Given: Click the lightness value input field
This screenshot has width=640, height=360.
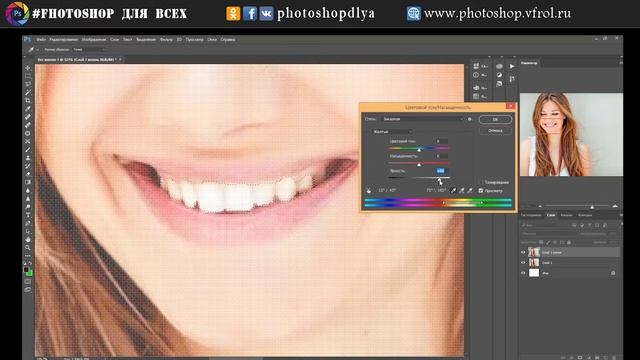Looking at the screenshot, I should point(441,171).
